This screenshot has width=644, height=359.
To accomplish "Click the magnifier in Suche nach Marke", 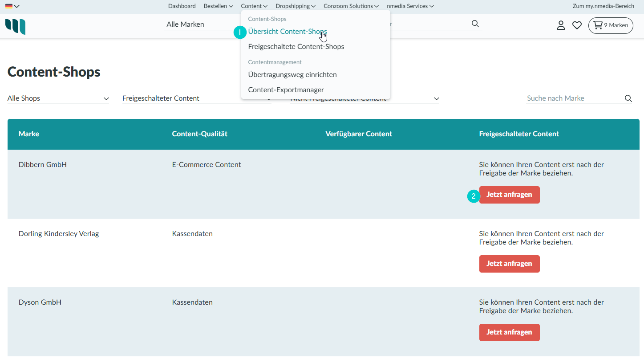I will 628,98.
